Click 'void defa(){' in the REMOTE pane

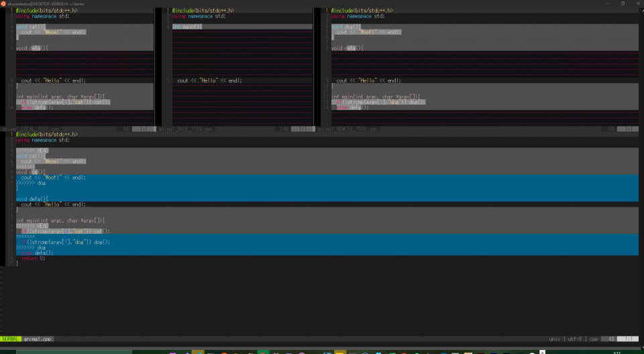tap(347, 48)
